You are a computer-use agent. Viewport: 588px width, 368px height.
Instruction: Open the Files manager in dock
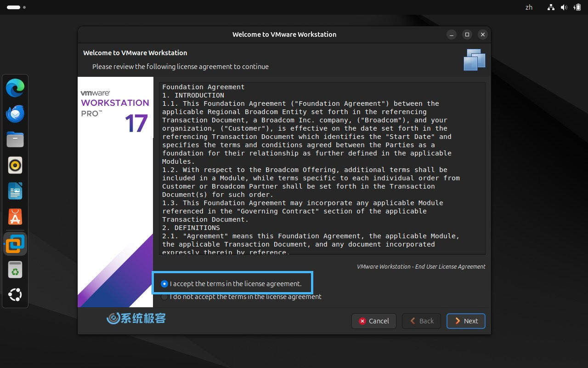[15, 139]
